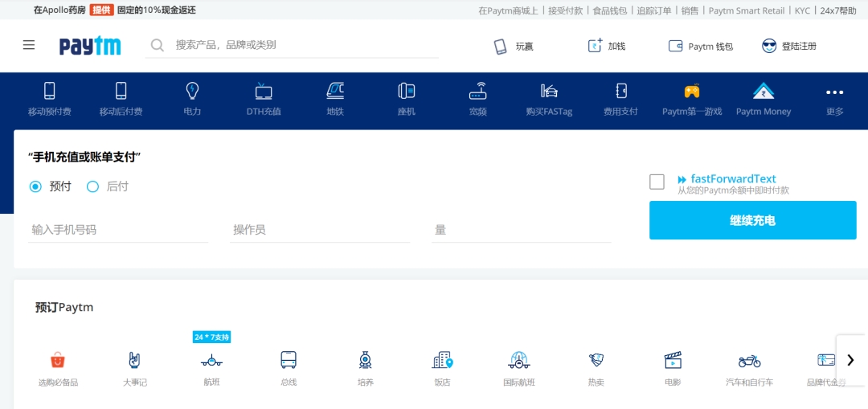Open 品牌代金券 gift voucher icon
Viewport: 868px width, 409px height.
click(826, 360)
